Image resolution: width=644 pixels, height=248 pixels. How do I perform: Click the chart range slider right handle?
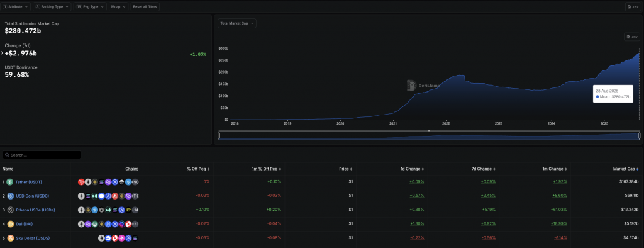(640, 136)
